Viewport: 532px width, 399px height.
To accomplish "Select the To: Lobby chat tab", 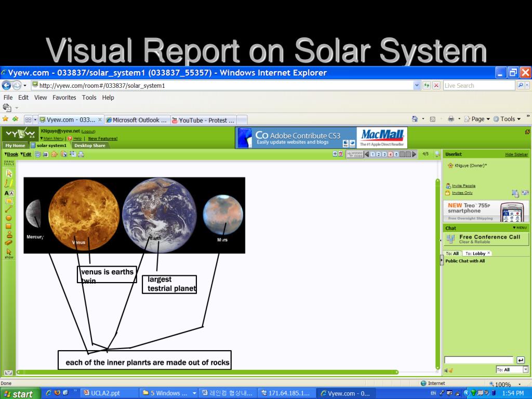I will 475,254.
